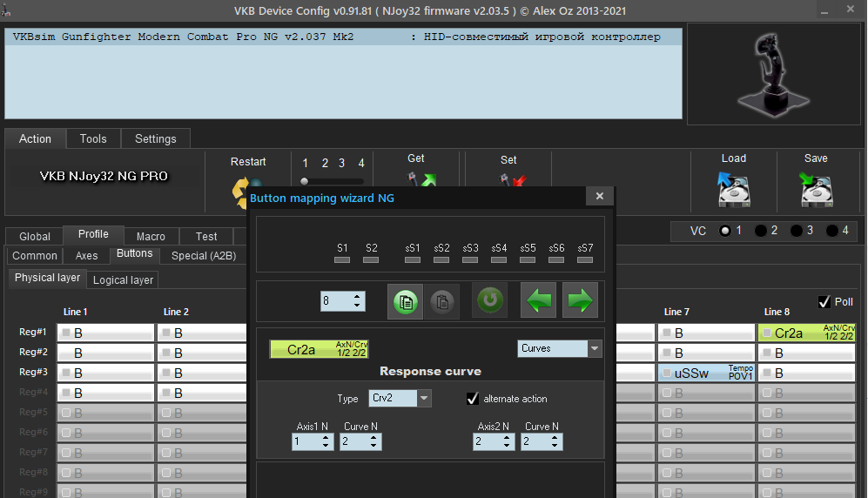Select VC radio option 3
This screenshot has width=868, height=498.
click(796, 231)
